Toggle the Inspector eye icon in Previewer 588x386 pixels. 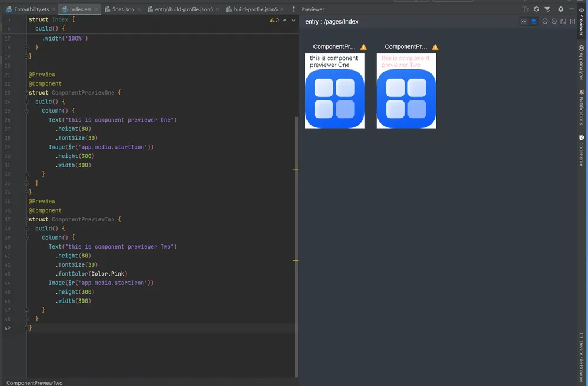[x=524, y=21]
